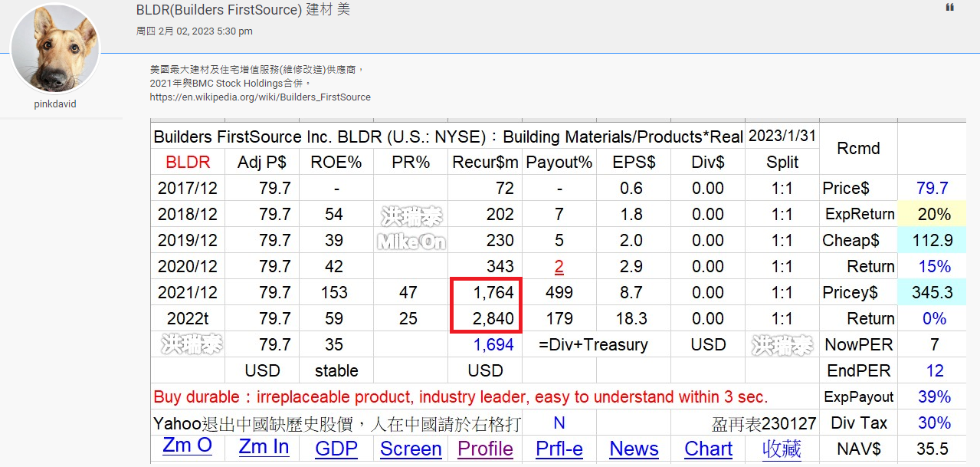
Task: Open the Chart link
Action: click(x=709, y=449)
